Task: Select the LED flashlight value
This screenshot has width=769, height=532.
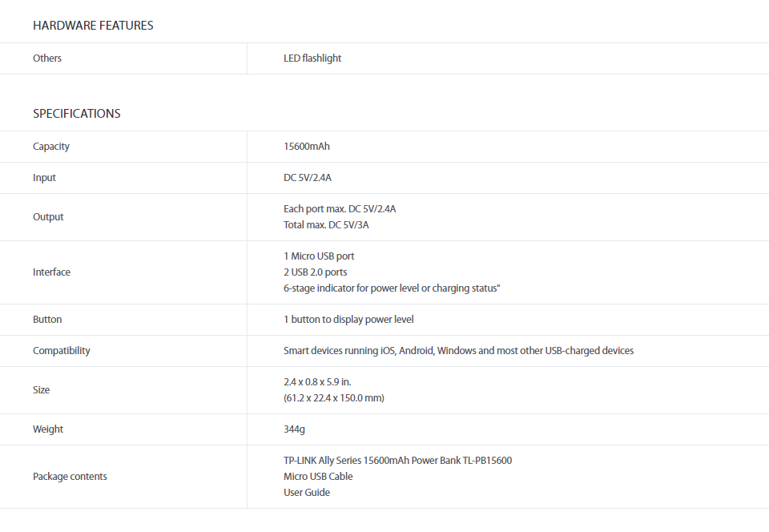Action: click(312, 58)
